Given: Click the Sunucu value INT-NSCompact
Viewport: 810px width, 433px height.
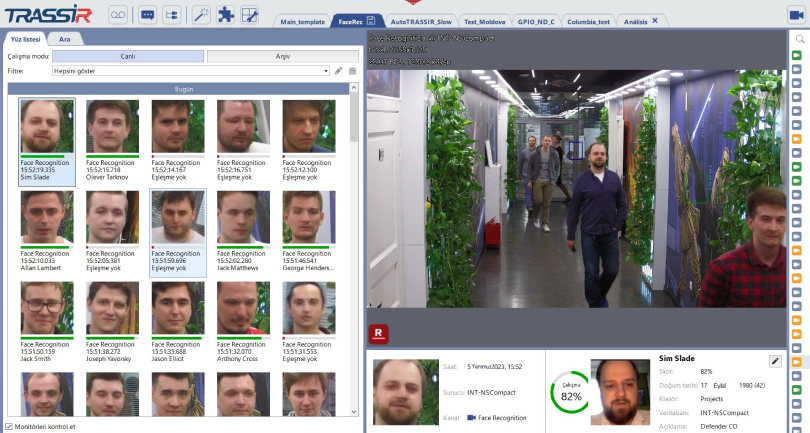Looking at the screenshot, I should click(x=491, y=393).
